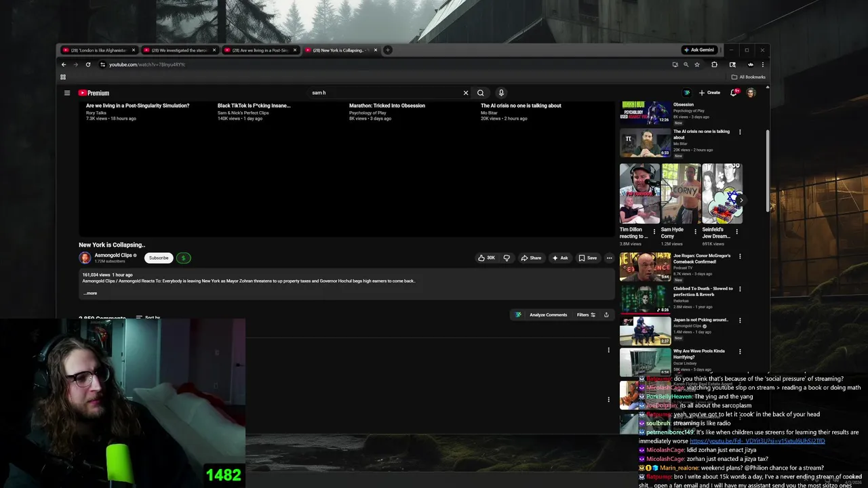Open options for sidebar 'The AI crisis' video
Screen dimensions: 868x488
pos(740,132)
